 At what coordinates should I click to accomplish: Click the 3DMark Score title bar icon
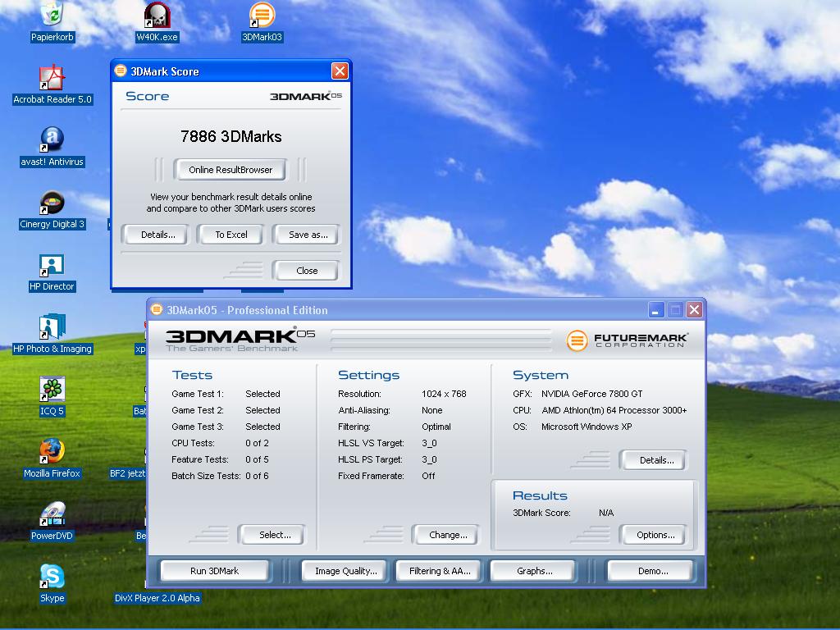pyautogui.click(x=121, y=71)
